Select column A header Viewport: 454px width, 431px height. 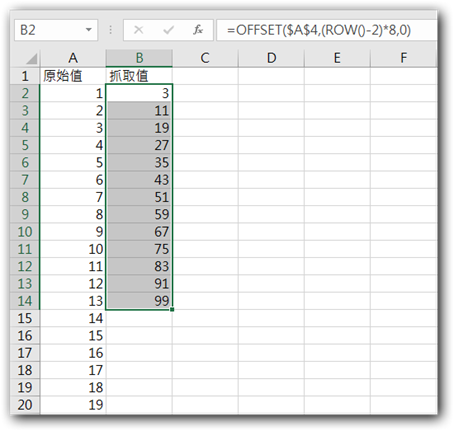(73, 58)
